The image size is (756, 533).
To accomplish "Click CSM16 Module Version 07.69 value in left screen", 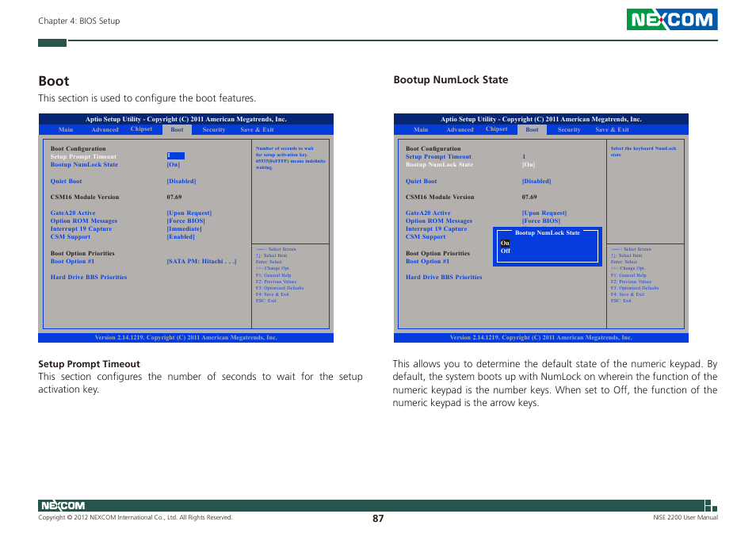I will 174,197.
